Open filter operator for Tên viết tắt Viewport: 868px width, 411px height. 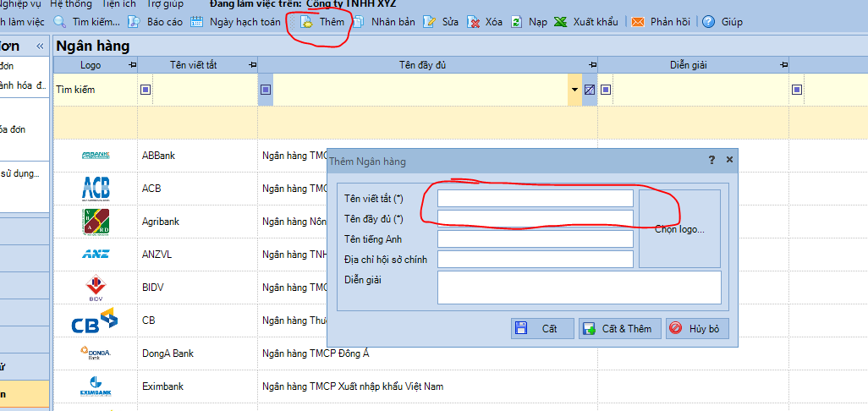[x=146, y=90]
